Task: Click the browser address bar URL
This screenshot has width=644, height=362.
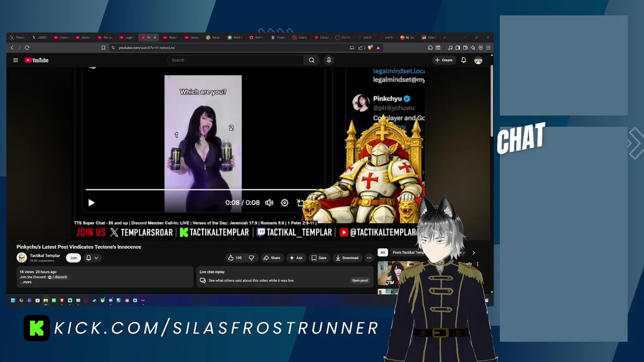Action: [x=146, y=48]
